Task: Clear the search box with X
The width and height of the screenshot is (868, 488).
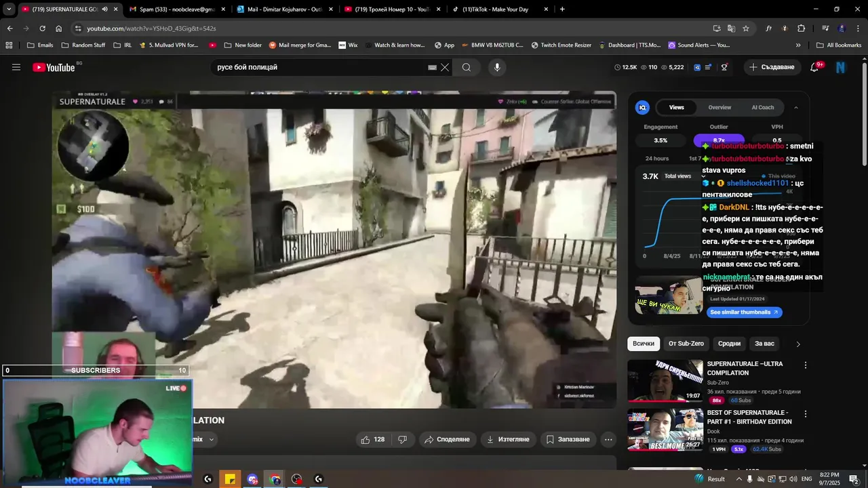Action: coord(445,67)
